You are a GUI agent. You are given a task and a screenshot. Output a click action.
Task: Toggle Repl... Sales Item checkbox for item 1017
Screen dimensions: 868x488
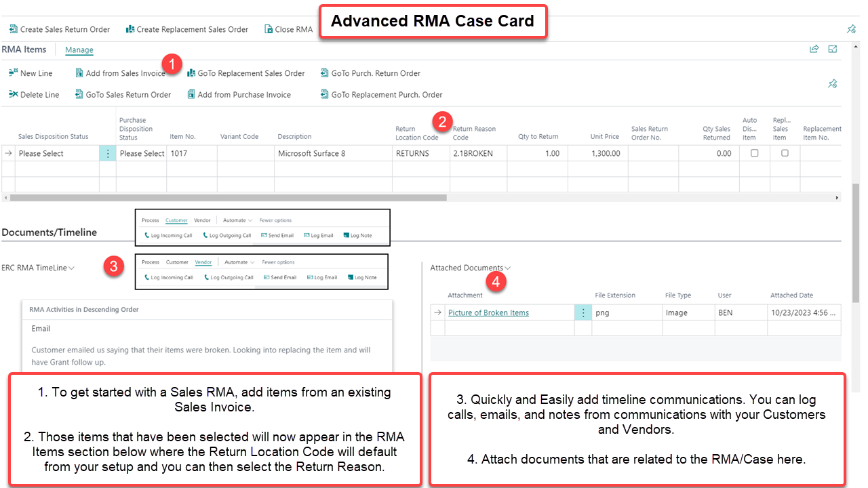pyautogui.click(x=785, y=153)
